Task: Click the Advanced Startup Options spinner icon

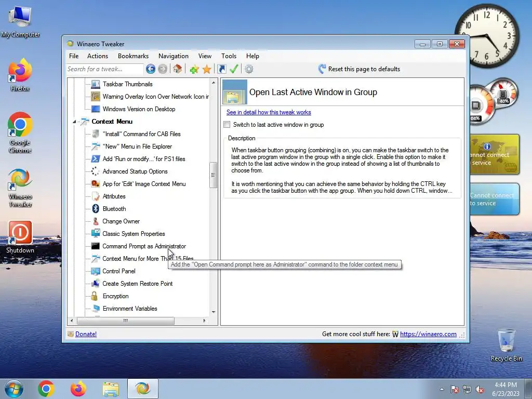Action: [96, 171]
